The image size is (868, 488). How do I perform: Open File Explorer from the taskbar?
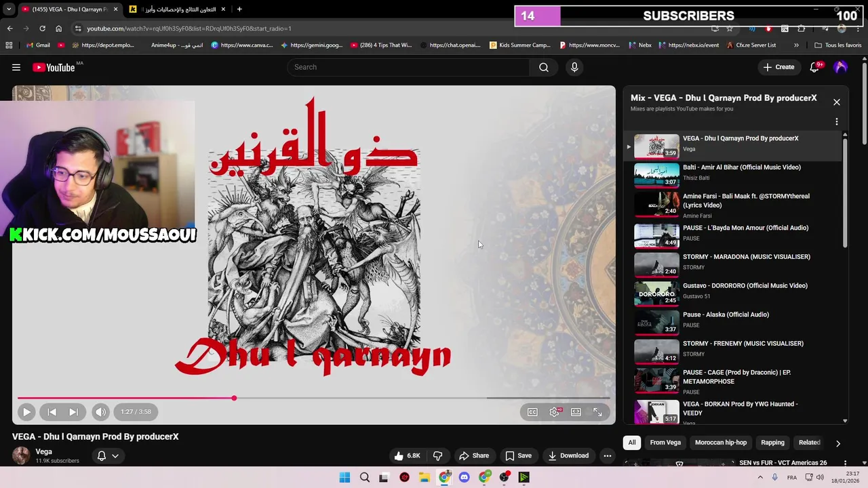coord(425,477)
